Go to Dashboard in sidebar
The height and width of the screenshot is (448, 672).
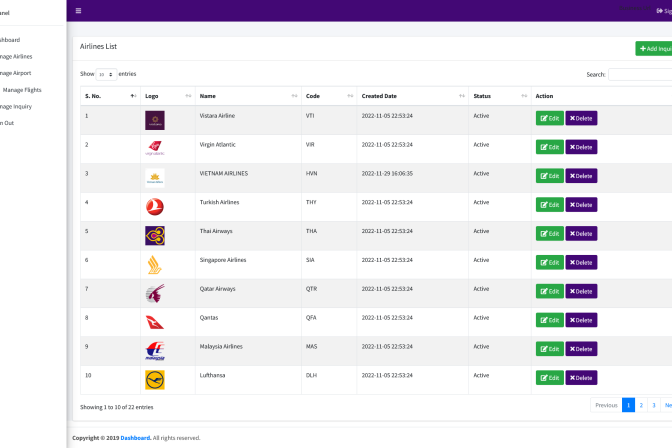click(10, 40)
